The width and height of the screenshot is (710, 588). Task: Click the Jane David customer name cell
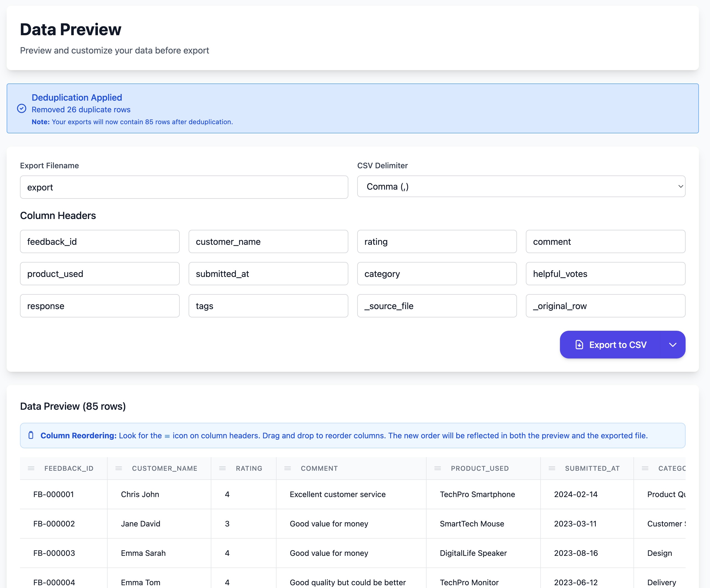(x=141, y=524)
